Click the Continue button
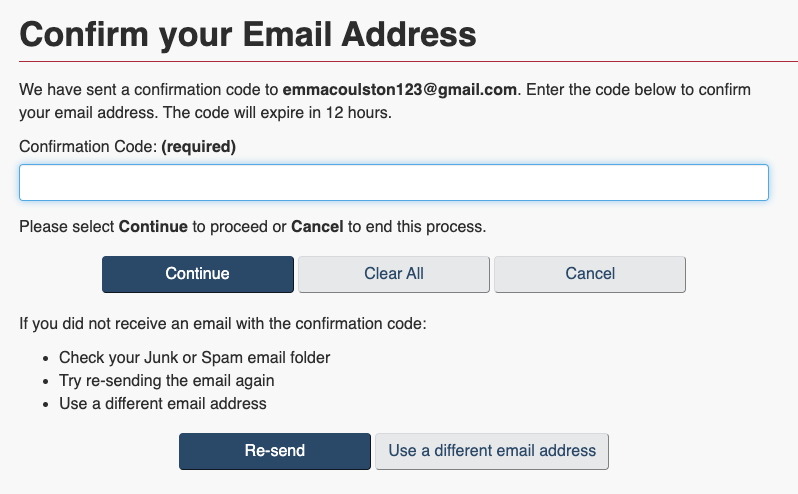Viewport: 798px width, 494px height. pos(197,274)
